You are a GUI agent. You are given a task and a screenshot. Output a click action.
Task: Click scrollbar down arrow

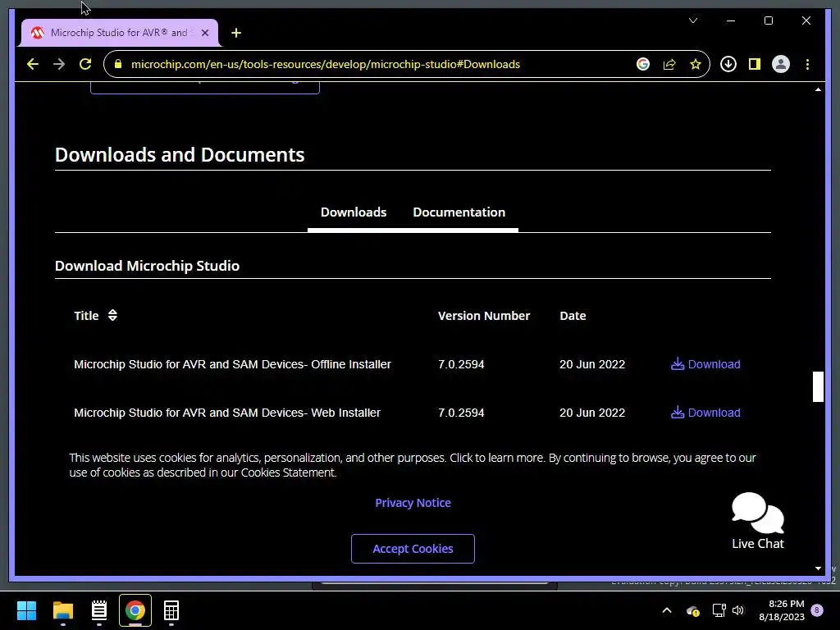pyautogui.click(x=818, y=568)
